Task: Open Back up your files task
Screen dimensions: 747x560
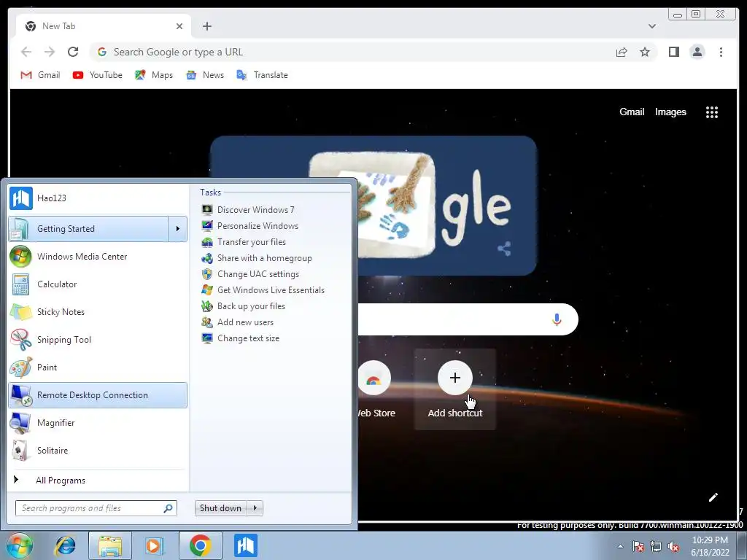Action: [244, 306]
